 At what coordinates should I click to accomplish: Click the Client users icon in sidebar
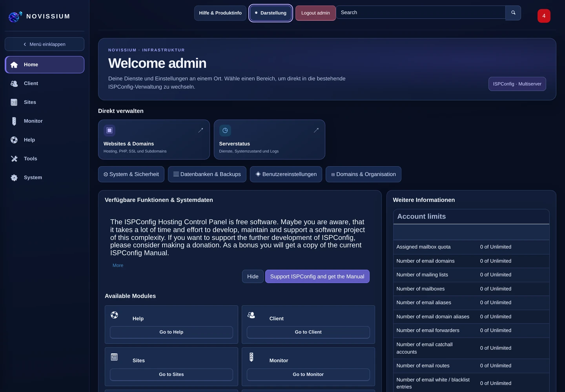click(14, 83)
